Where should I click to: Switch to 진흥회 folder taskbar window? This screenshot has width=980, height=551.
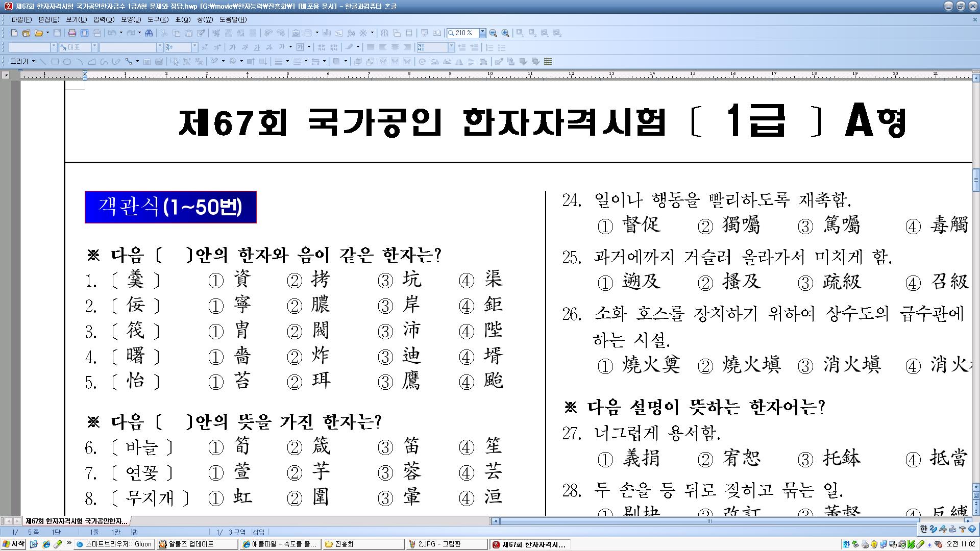click(x=363, y=544)
